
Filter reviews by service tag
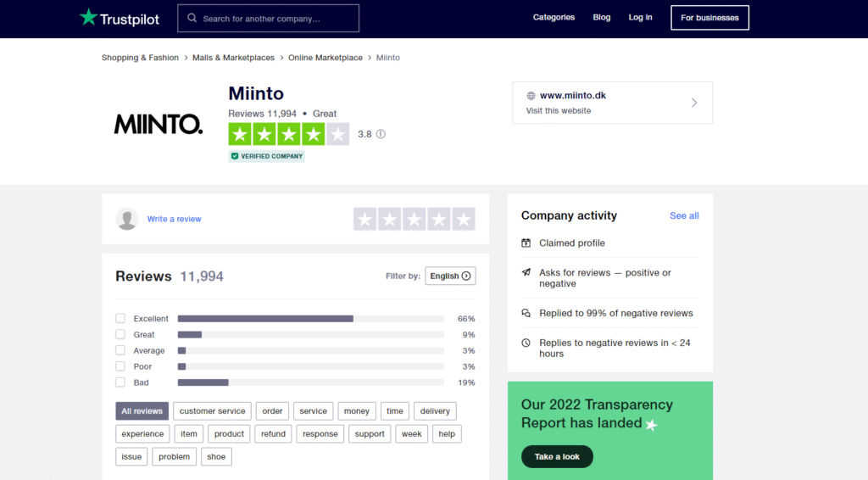[314, 410]
